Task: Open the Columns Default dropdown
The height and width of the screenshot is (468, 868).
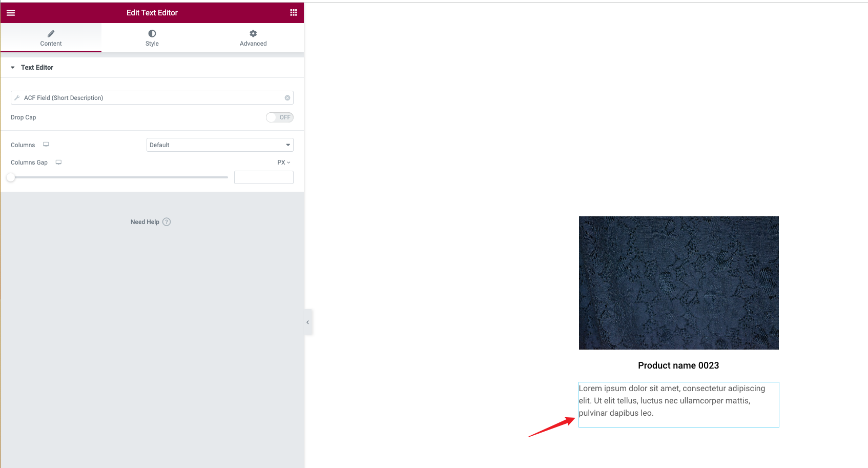Action: (220, 145)
